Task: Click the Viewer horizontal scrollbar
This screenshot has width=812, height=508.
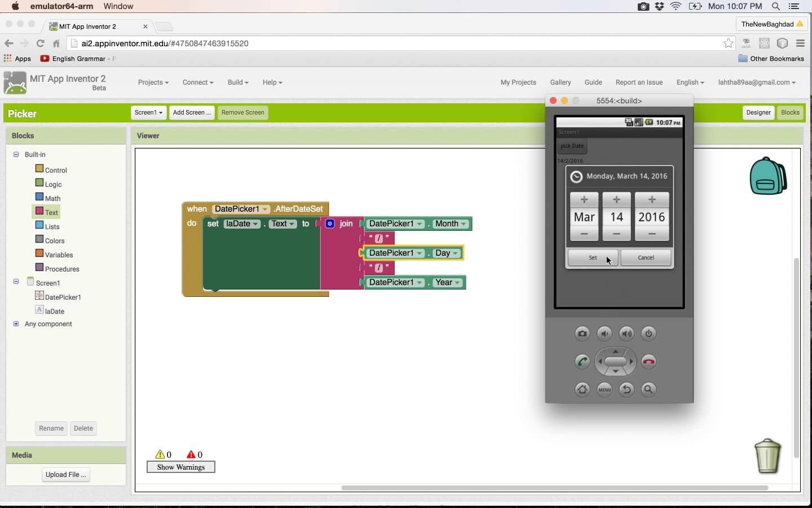Action: (554, 488)
